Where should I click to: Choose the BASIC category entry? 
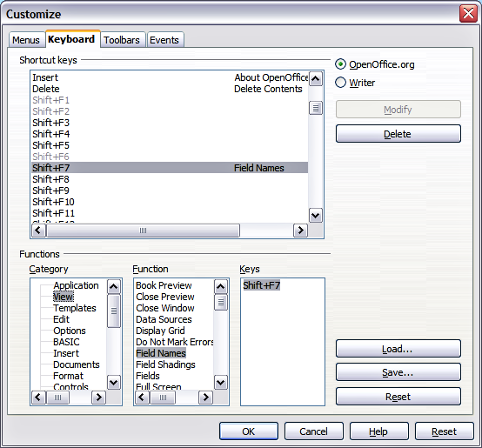pyautogui.click(x=66, y=342)
